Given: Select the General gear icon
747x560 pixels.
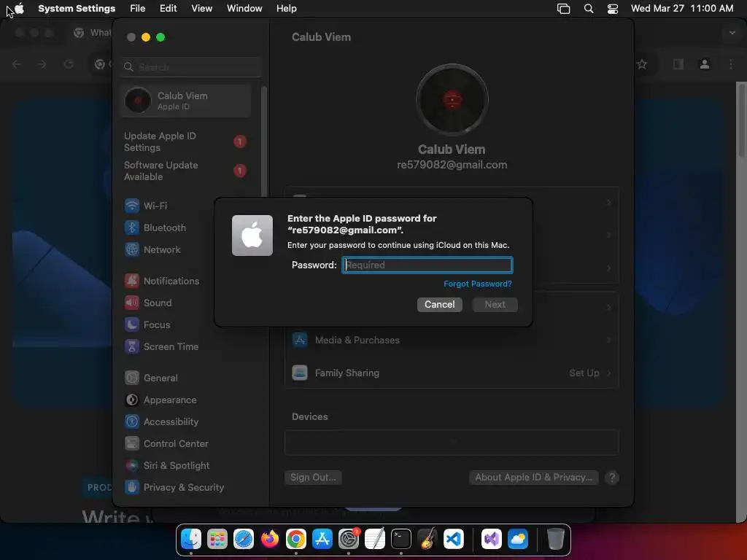Looking at the screenshot, I should click(132, 378).
